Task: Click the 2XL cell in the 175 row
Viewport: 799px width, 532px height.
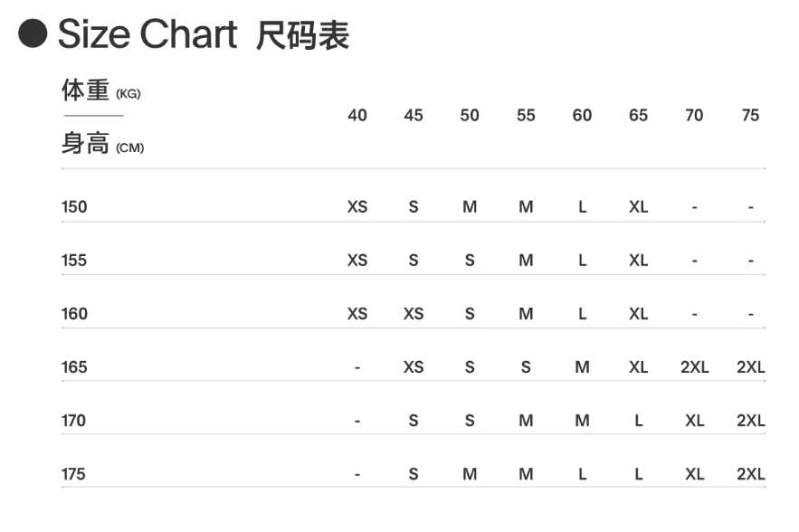Action: tap(750, 474)
